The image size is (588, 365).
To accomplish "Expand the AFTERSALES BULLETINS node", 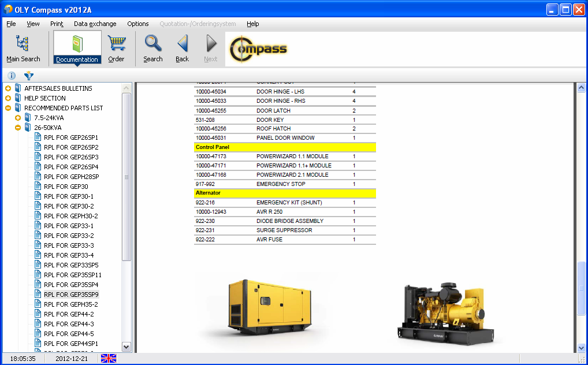I will [8, 88].
